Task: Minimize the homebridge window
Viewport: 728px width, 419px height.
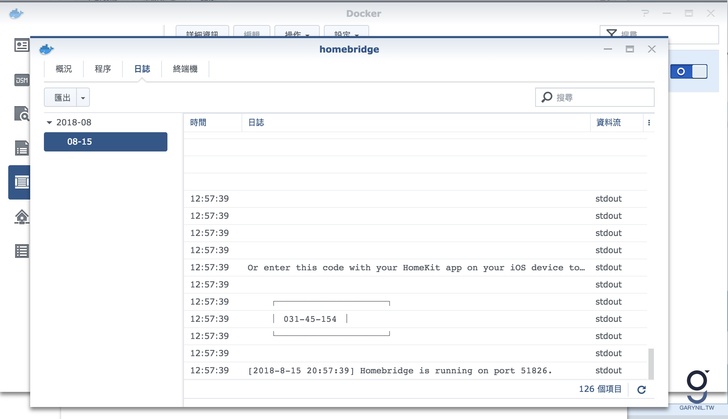Action: (x=608, y=49)
